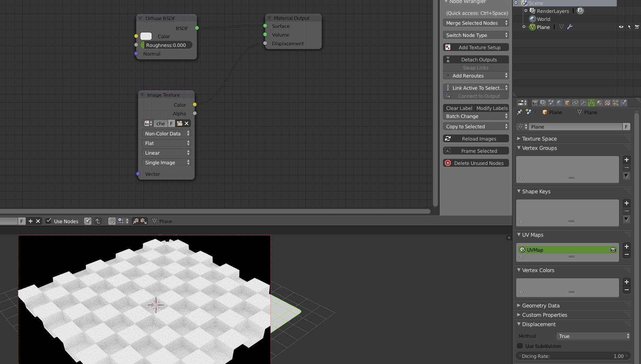Click Delete Unused Nodes button

pos(476,163)
